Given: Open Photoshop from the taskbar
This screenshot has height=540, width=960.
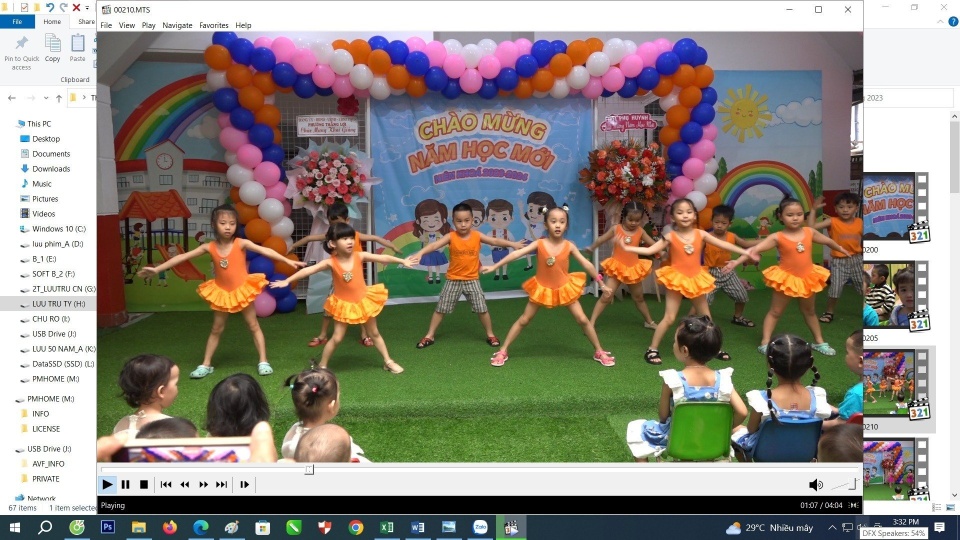Looking at the screenshot, I should click(x=108, y=527).
